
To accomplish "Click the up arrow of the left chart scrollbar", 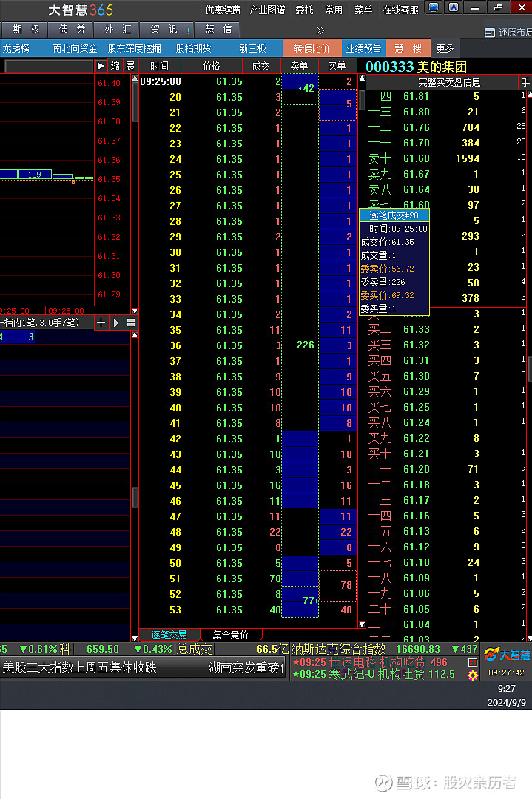I will (x=135, y=78).
